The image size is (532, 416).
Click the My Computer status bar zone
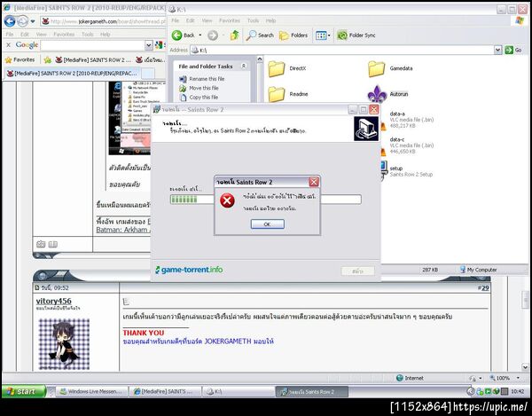[x=479, y=270]
